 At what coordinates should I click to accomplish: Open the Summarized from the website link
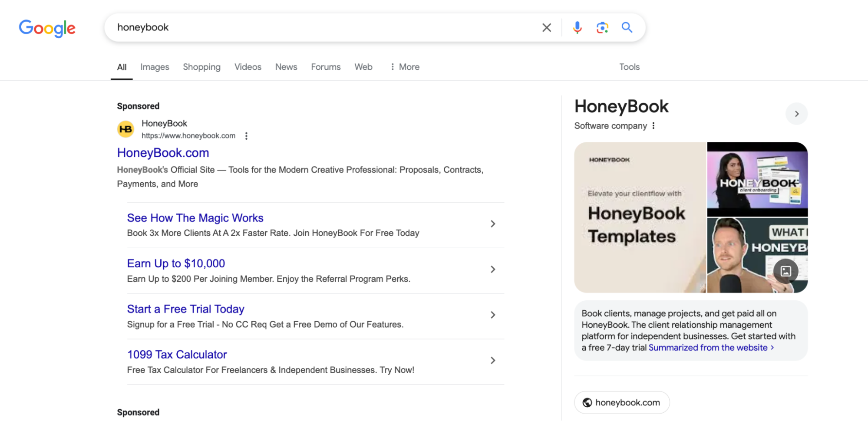(x=708, y=347)
